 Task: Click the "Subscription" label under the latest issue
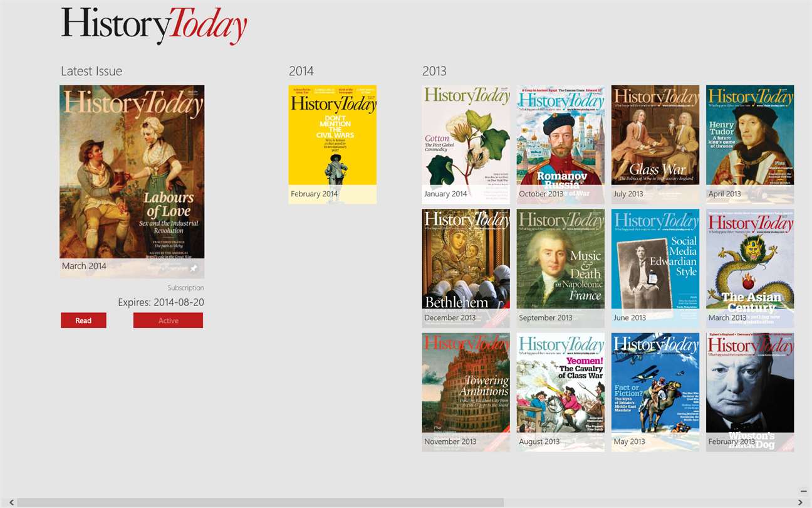coord(185,288)
